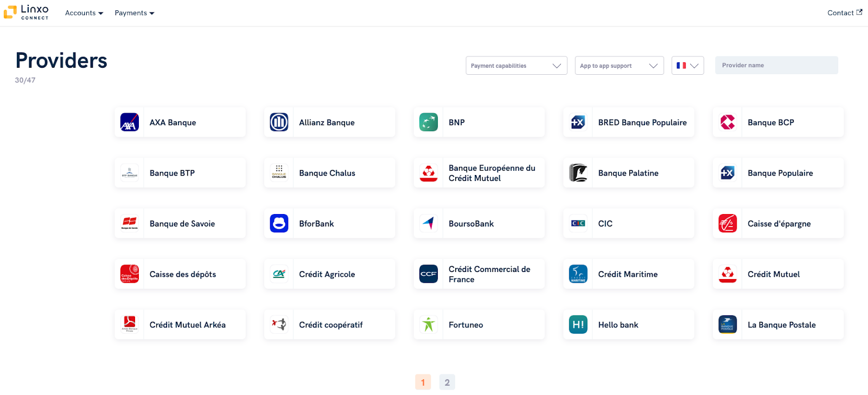This screenshot has height=395, width=868.
Task: Click the Fortuneo logo icon
Action: [429, 325]
